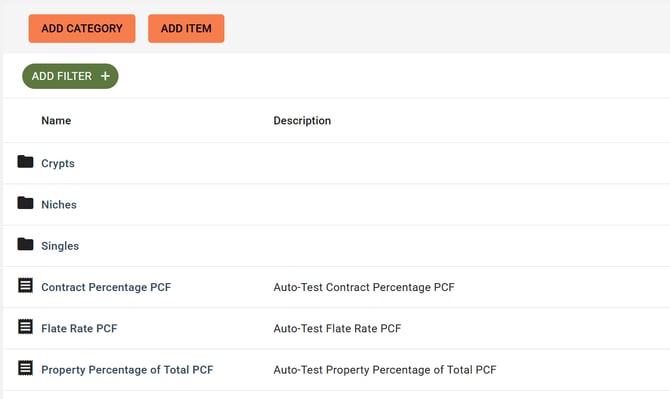Open the Flate Rate PCF item
The width and height of the screenshot is (670, 399).
(79, 329)
